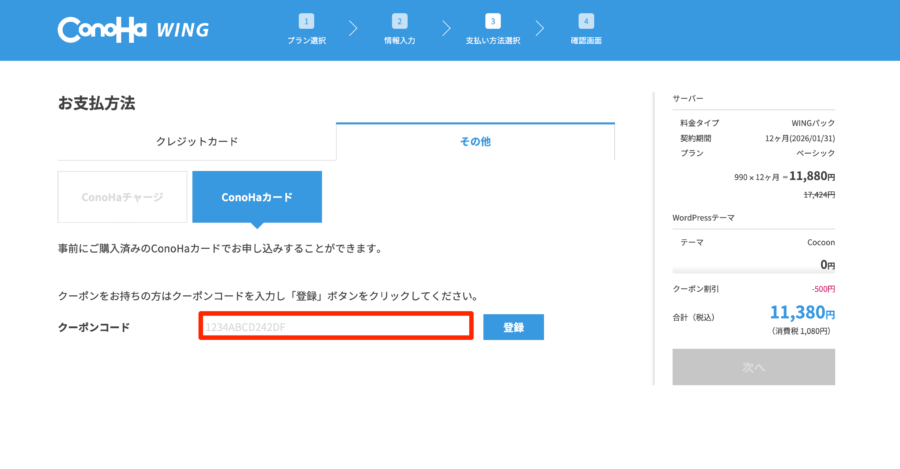Focus the クーポンコード input field
This screenshot has width=900, height=469.
tap(335, 327)
